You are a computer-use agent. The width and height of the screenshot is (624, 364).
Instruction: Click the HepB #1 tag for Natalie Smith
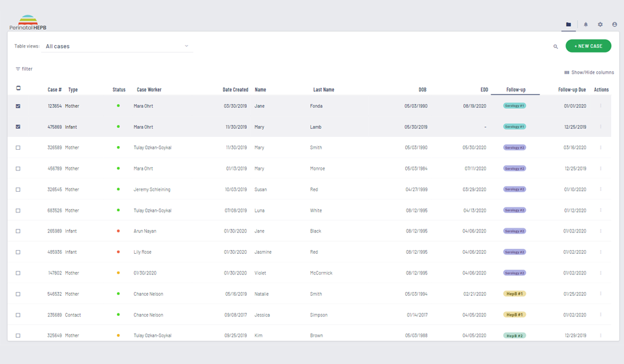(514, 294)
